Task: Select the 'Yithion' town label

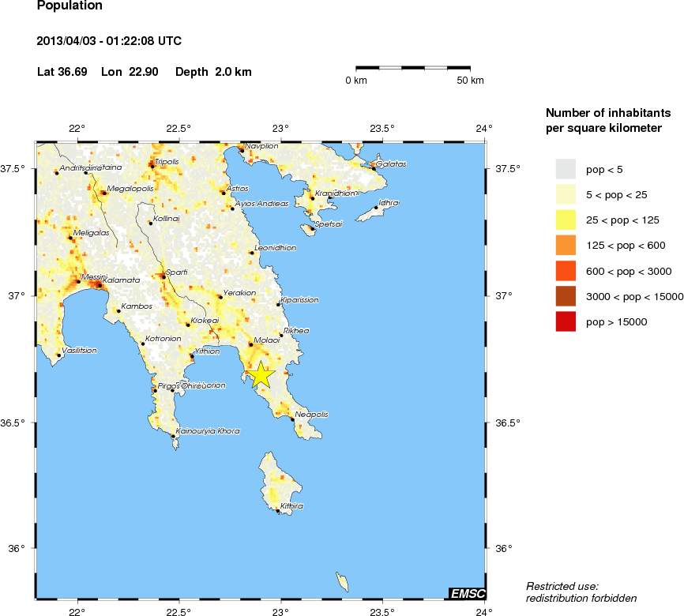Action: (x=207, y=351)
